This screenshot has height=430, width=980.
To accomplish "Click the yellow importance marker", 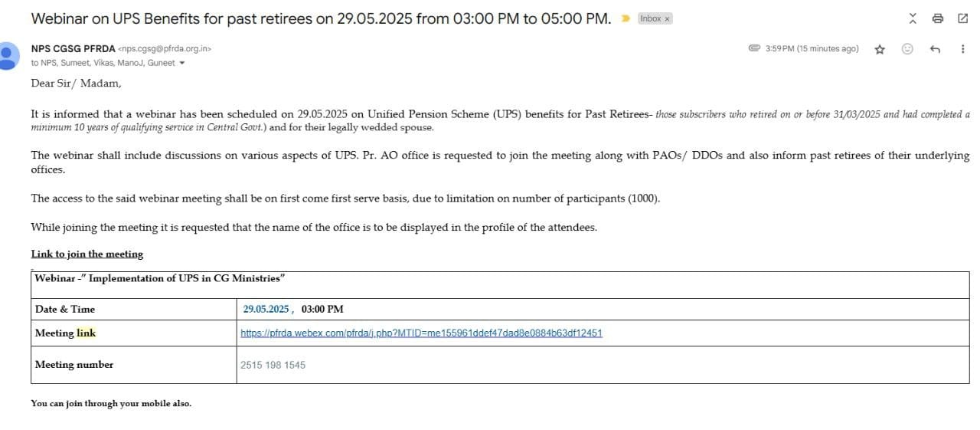I will click(x=626, y=18).
